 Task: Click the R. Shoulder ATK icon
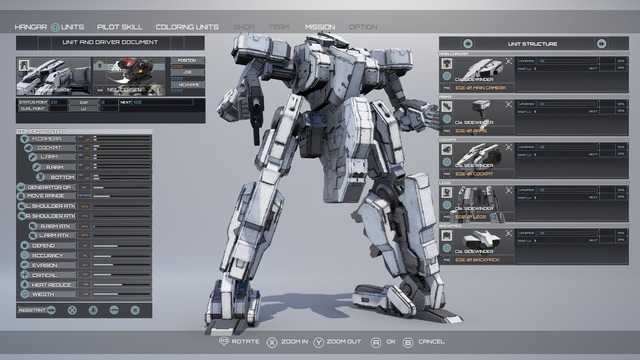point(22,216)
